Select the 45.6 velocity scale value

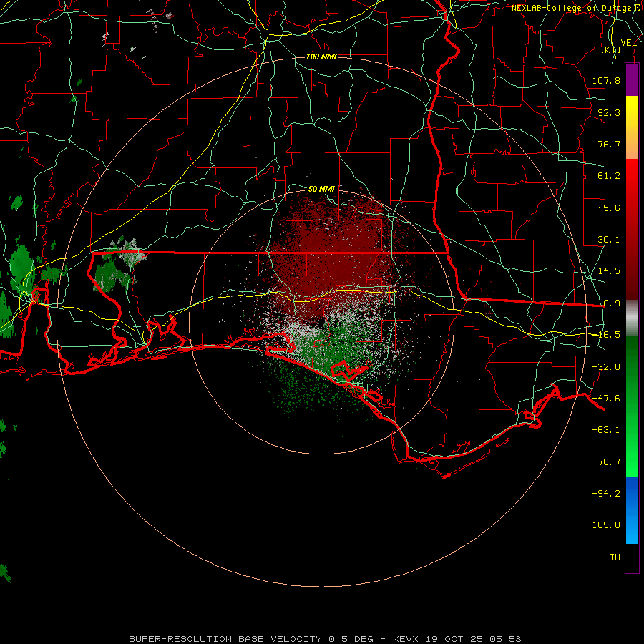[x=609, y=208]
